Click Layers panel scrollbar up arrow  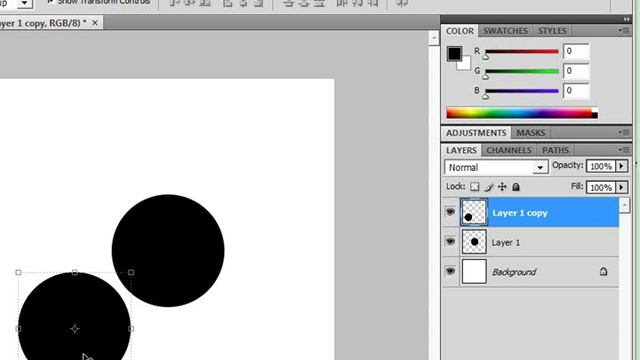point(624,205)
